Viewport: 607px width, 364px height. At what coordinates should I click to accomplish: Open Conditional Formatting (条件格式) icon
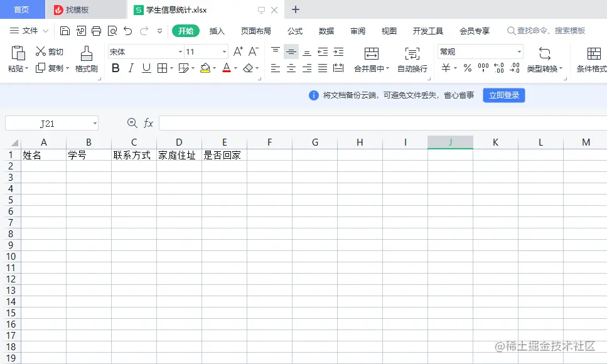tap(593, 54)
